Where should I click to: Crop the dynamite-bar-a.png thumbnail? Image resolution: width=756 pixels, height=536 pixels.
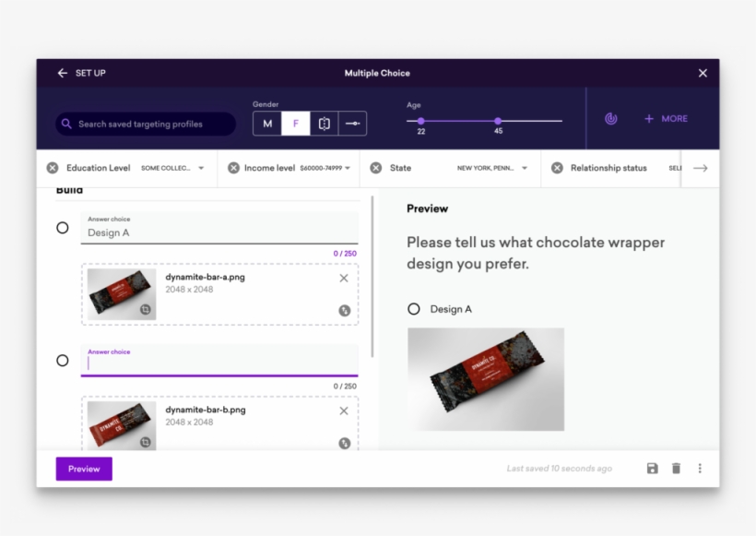click(x=145, y=310)
